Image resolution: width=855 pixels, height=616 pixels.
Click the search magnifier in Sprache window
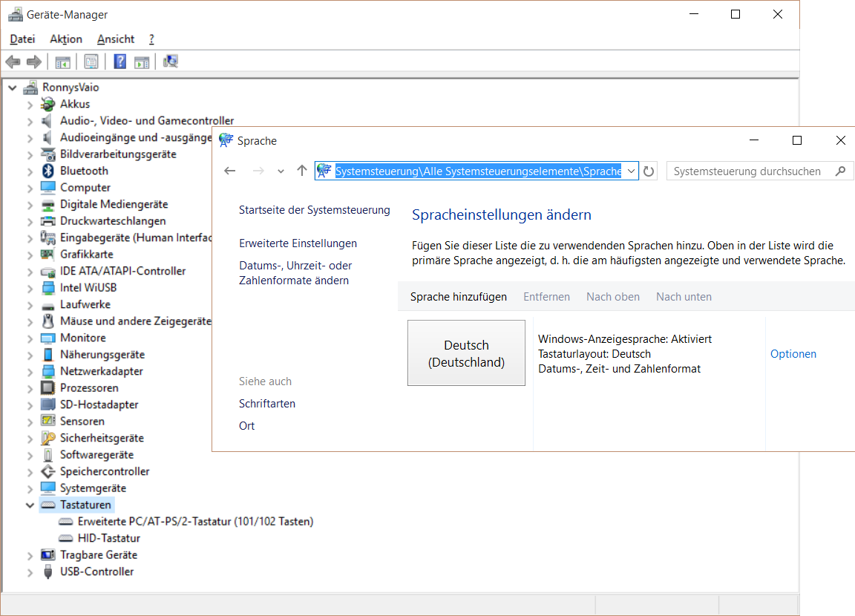tap(840, 171)
